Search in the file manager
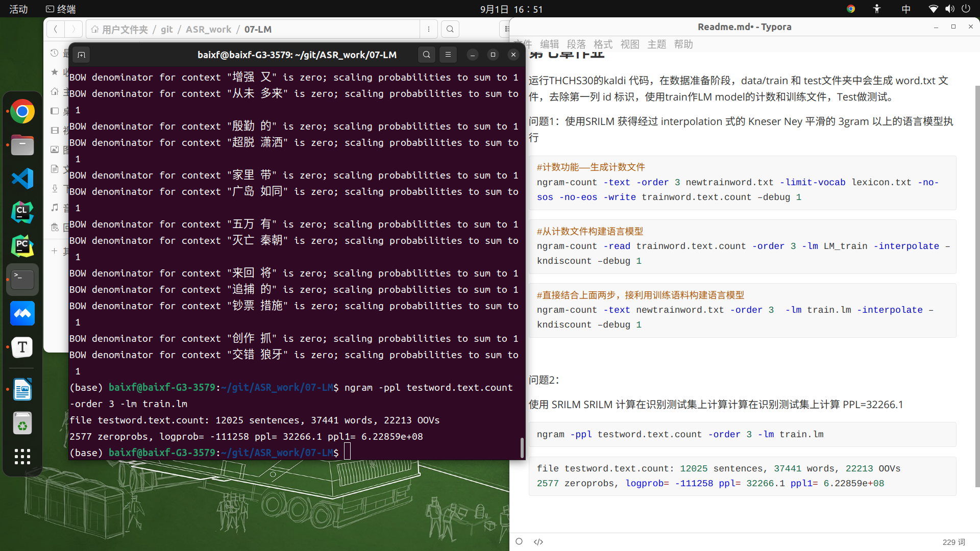980x551 pixels. (450, 29)
